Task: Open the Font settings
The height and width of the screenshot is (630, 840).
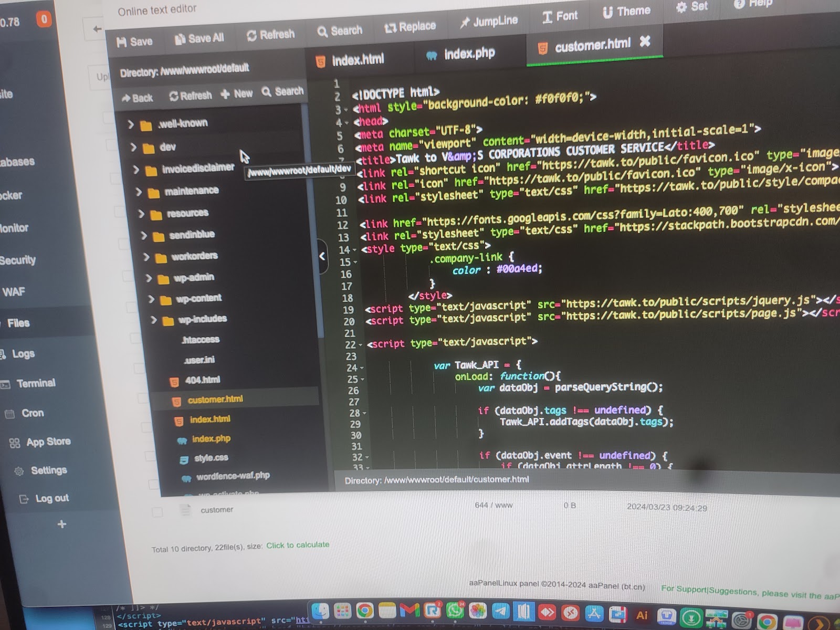Action: [560, 16]
